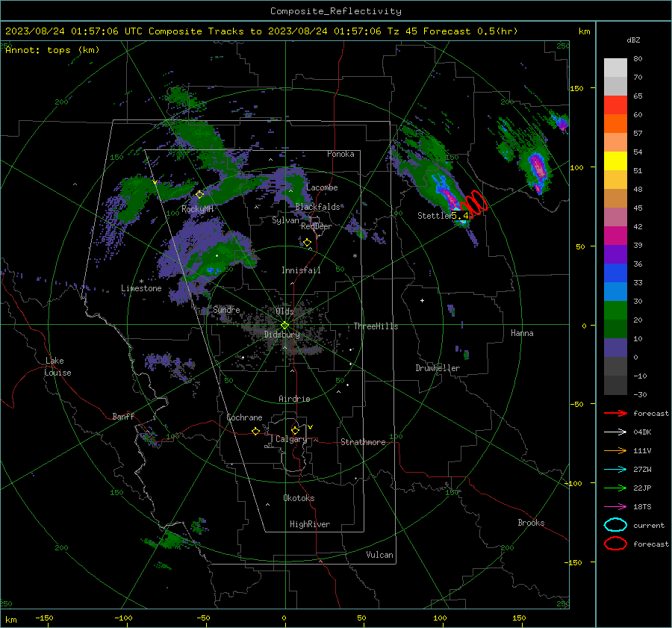Click the Sundre city label

(x=226, y=309)
